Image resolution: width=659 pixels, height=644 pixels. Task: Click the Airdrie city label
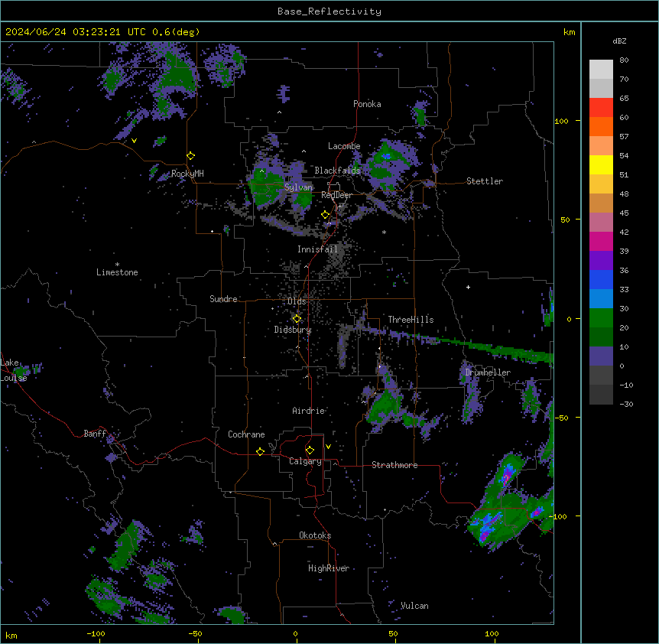tap(309, 411)
